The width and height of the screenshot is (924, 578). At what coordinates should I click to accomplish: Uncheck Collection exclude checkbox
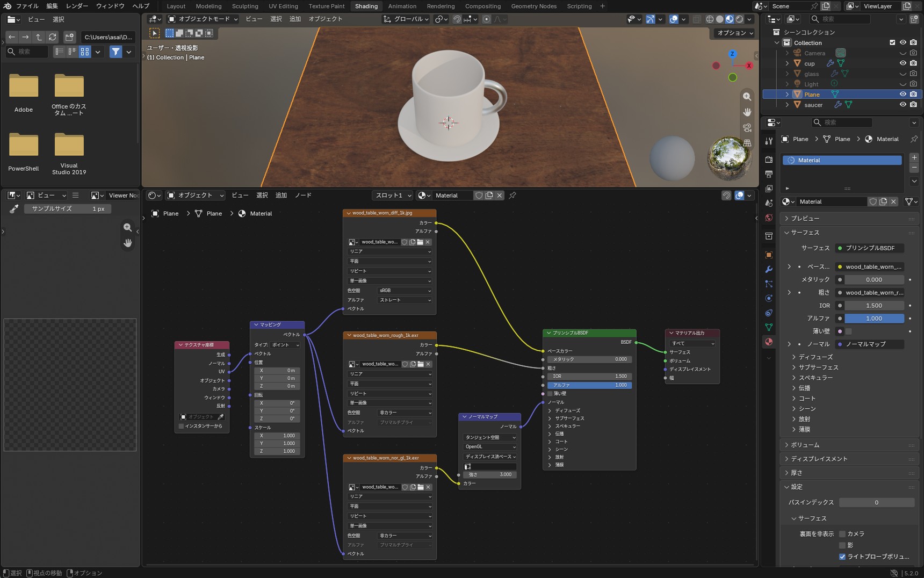pos(892,43)
